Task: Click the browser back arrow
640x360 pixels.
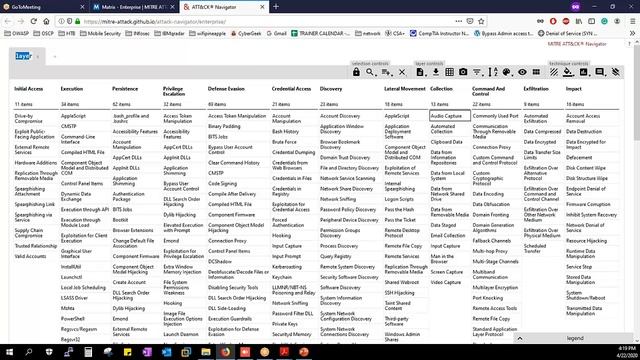Action: tap(8, 21)
